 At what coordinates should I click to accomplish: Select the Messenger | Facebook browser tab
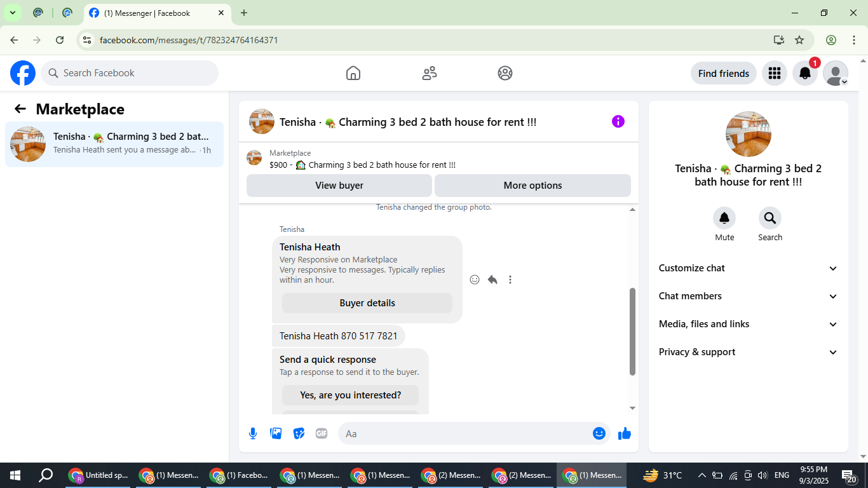[x=157, y=13]
